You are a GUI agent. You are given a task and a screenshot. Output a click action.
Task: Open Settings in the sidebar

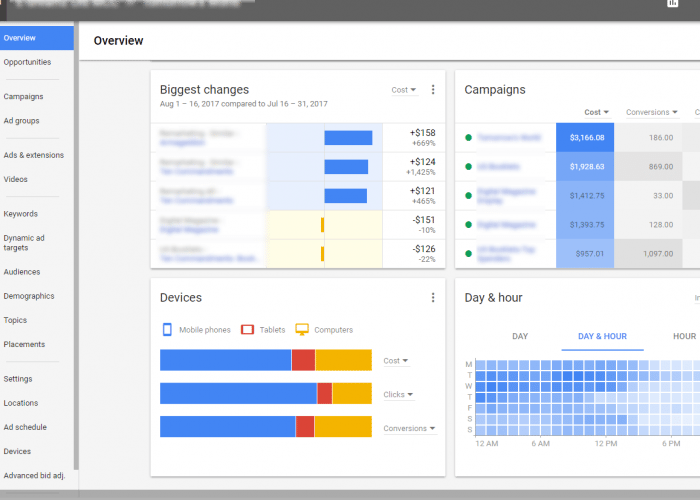(x=18, y=379)
